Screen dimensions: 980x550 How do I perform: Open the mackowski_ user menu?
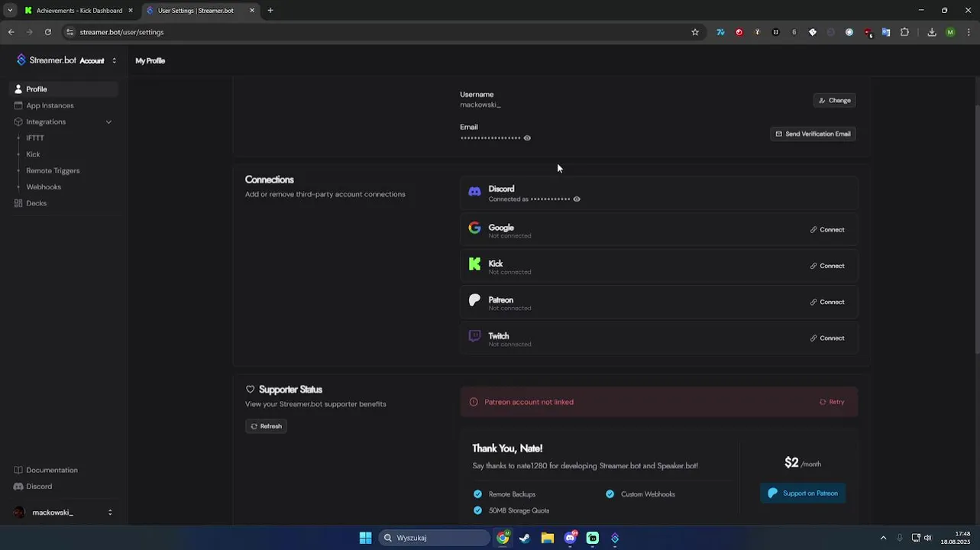click(x=63, y=513)
